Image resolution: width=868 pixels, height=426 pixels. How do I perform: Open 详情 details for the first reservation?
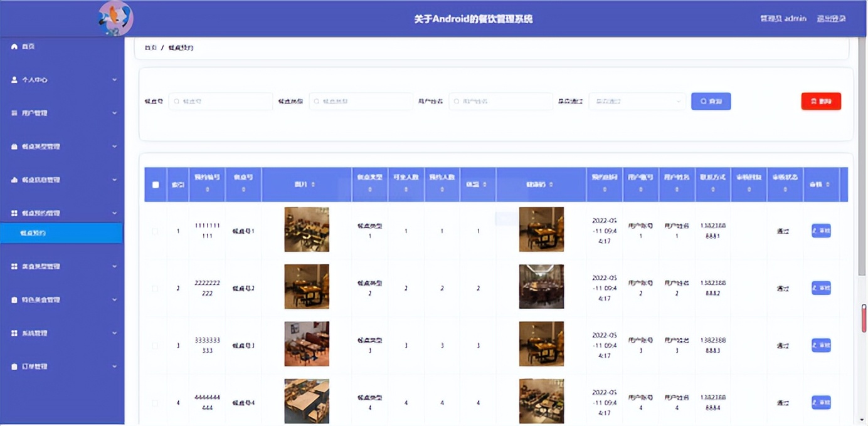pyautogui.click(x=820, y=230)
